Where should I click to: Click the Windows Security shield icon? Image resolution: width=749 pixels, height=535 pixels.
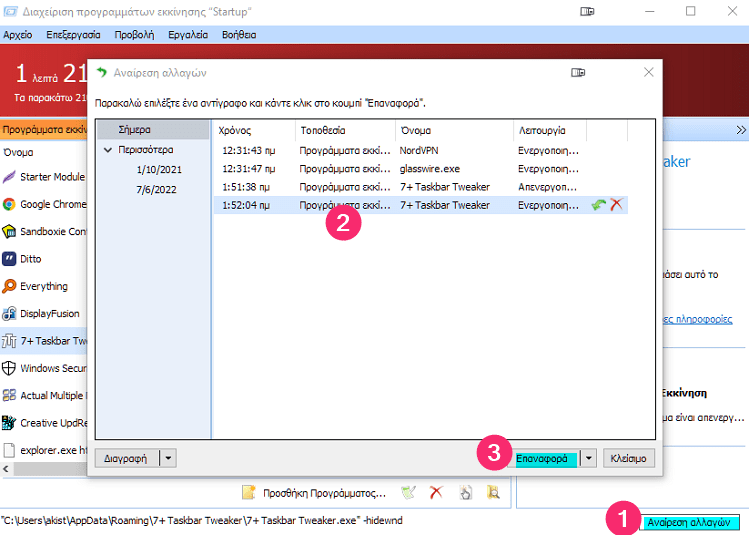(9, 368)
